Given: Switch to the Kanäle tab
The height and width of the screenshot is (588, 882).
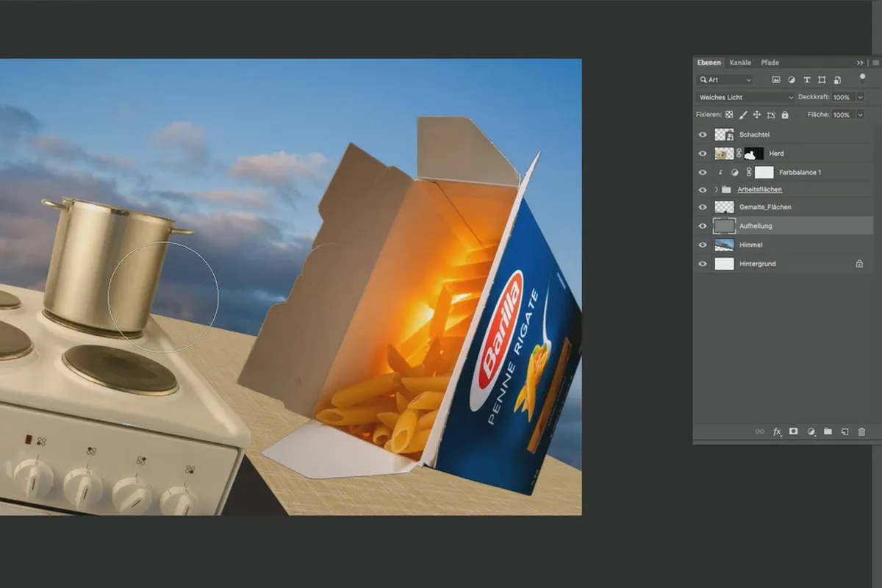Looking at the screenshot, I should (x=740, y=62).
